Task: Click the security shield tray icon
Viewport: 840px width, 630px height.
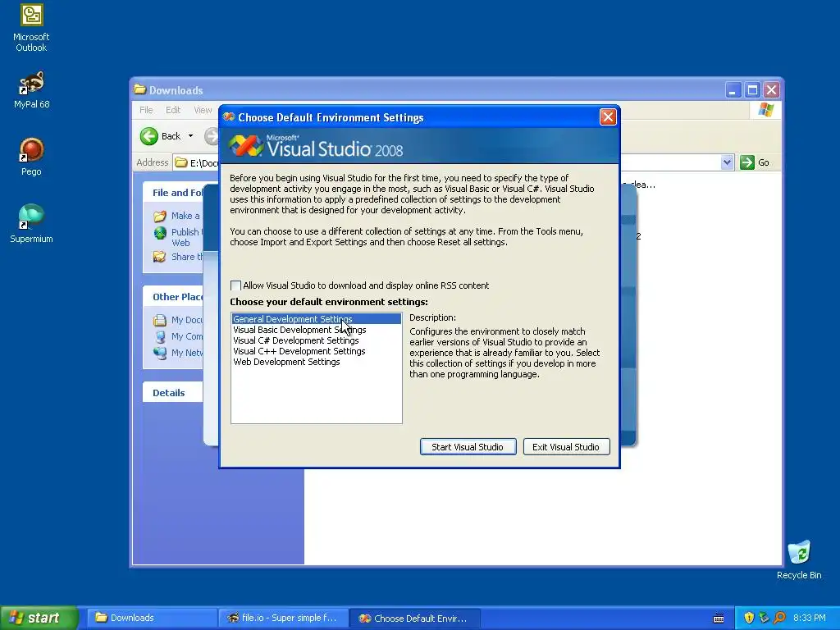Action: pyautogui.click(x=749, y=618)
